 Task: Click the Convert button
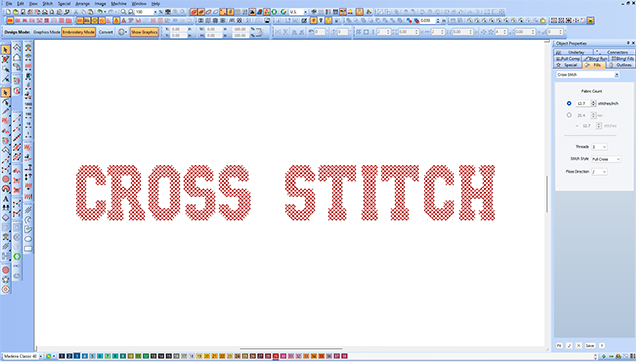click(x=105, y=32)
